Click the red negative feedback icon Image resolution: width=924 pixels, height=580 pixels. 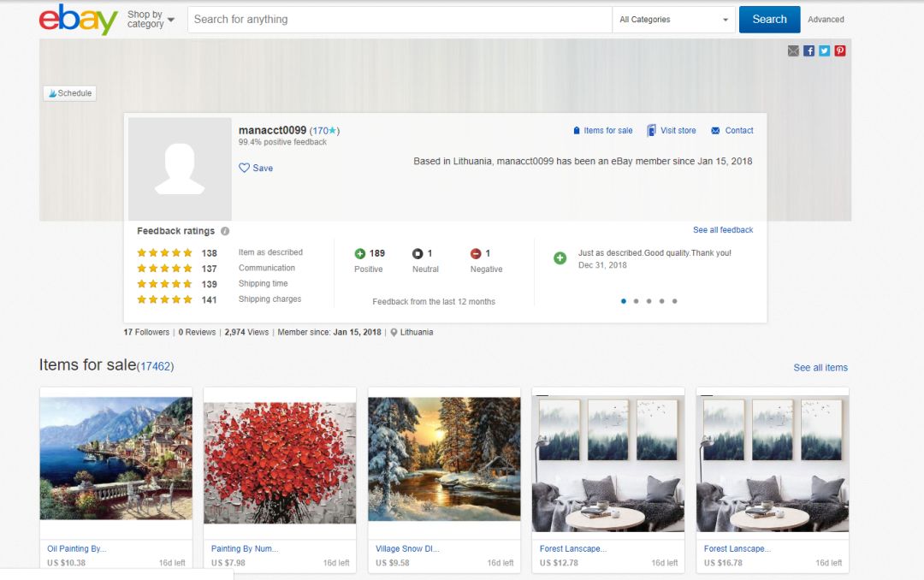[476, 254]
